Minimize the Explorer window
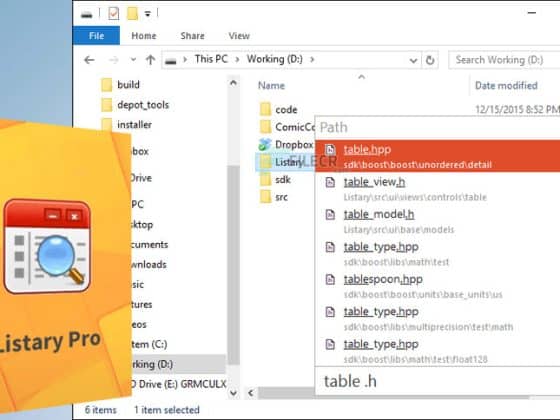Viewport: 560px width, 420px height. 532,13
